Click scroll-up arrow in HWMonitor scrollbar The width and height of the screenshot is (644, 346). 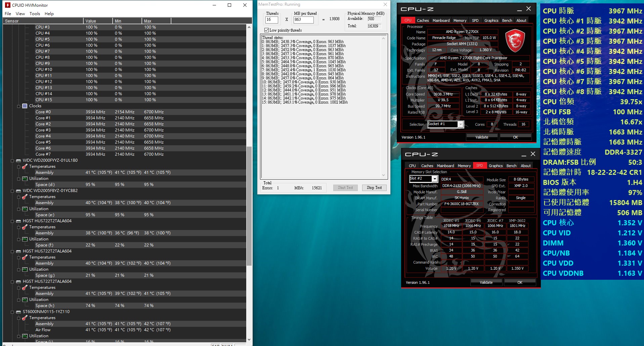coord(249,27)
